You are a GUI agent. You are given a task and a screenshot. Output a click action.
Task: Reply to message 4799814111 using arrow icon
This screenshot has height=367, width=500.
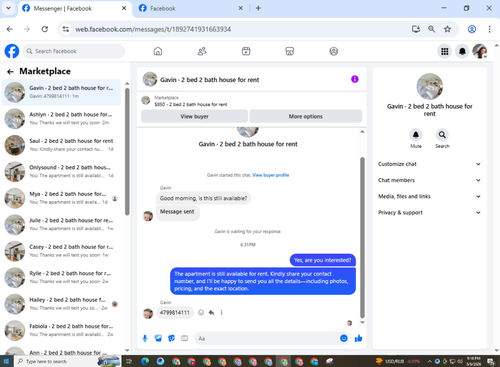pyautogui.click(x=211, y=313)
